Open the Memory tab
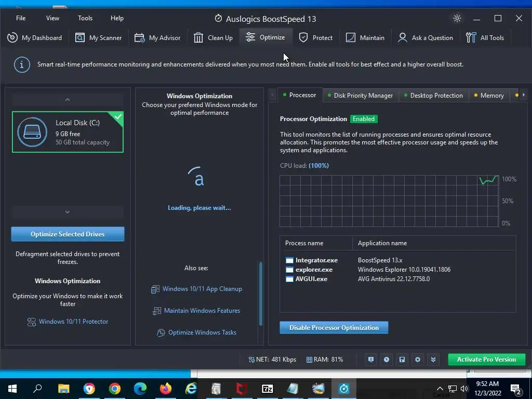 489,96
